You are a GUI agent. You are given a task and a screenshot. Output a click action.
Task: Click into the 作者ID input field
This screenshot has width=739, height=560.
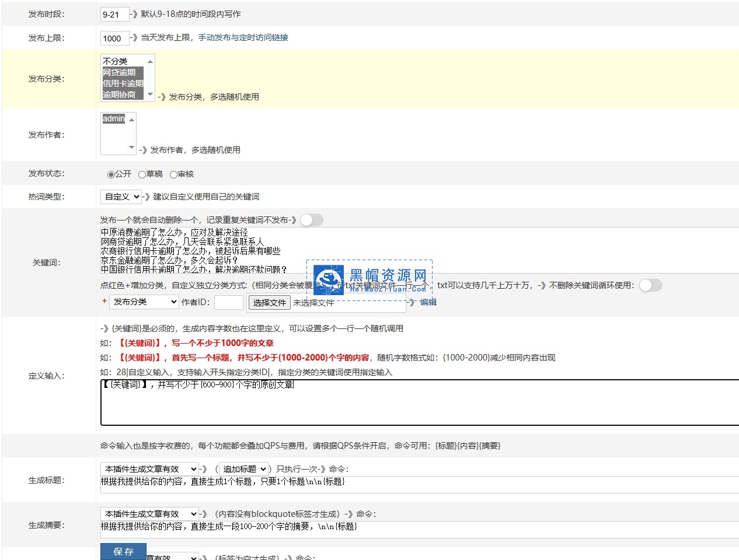pyautogui.click(x=228, y=302)
